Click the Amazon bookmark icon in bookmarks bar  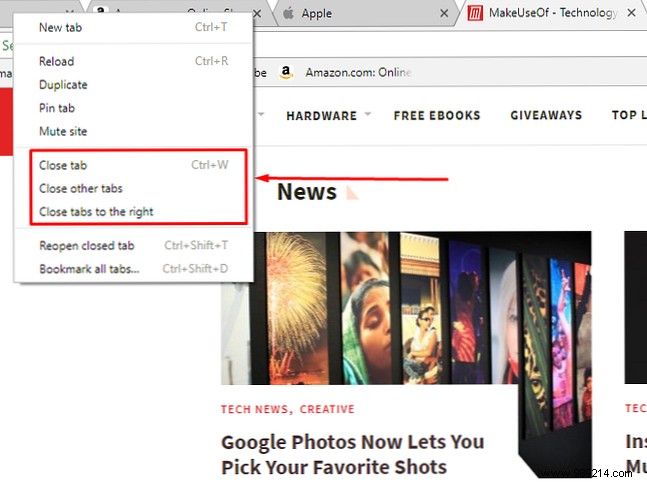tap(286, 72)
